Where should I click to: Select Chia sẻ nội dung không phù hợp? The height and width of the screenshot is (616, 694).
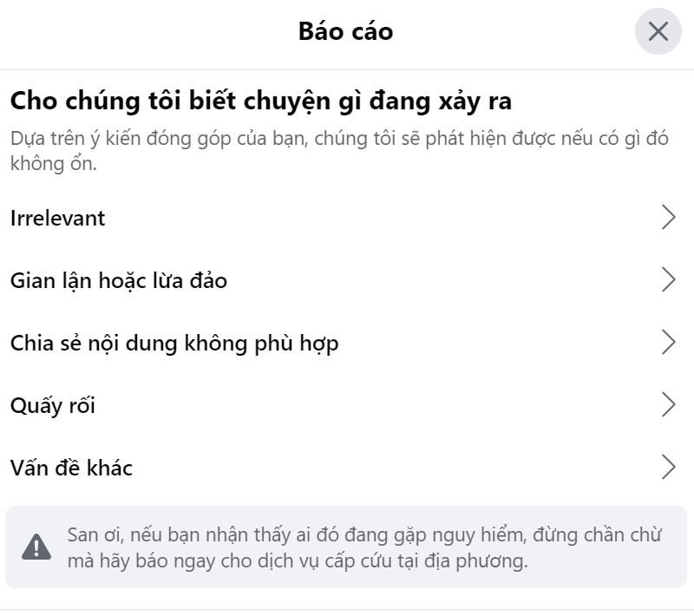tap(174, 343)
